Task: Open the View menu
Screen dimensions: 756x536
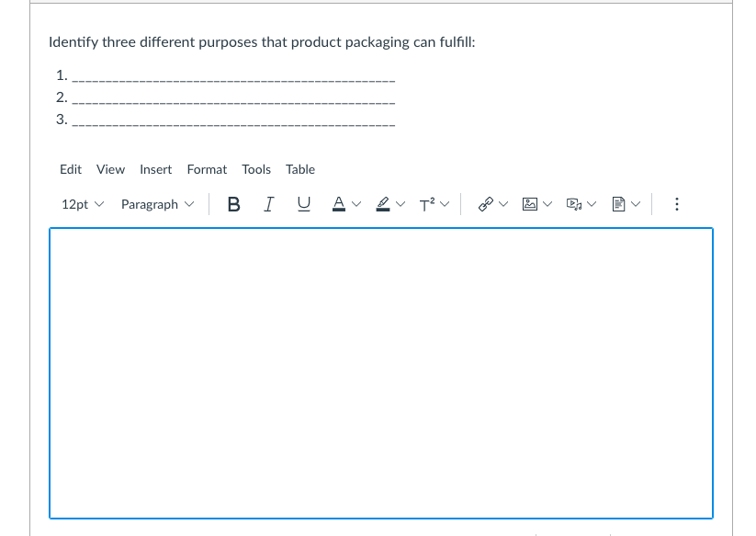Action: [x=110, y=169]
